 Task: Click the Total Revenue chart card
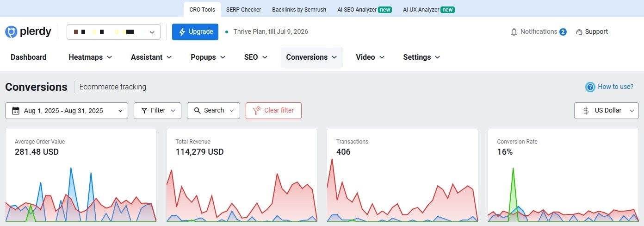point(241,176)
